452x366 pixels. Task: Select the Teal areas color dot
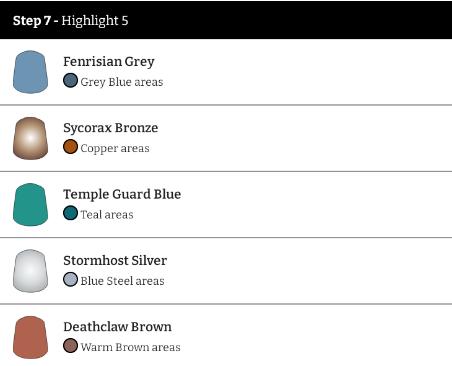[70, 213]
